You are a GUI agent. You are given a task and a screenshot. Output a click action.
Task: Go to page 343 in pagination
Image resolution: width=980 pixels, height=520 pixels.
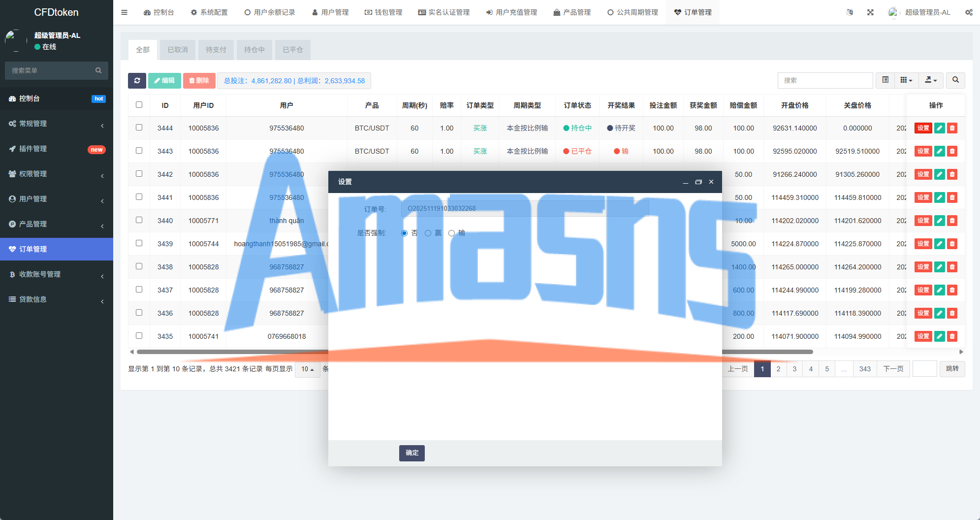click(x=865, y=369)
